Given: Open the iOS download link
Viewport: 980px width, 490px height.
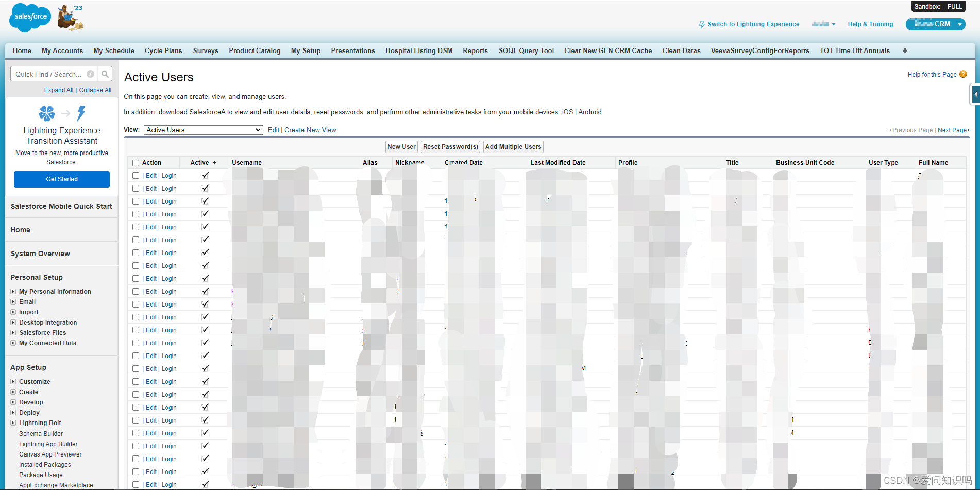Looking at the screenshot, I should pos(567,112).
